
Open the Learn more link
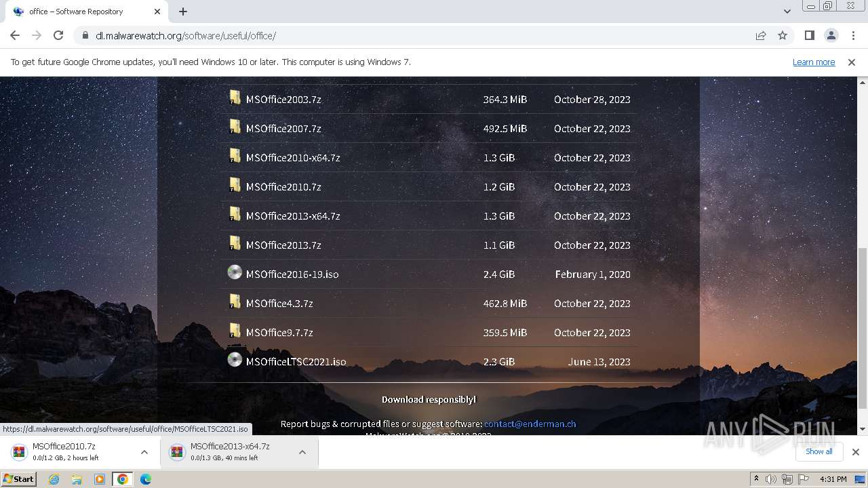click(814, 62)
